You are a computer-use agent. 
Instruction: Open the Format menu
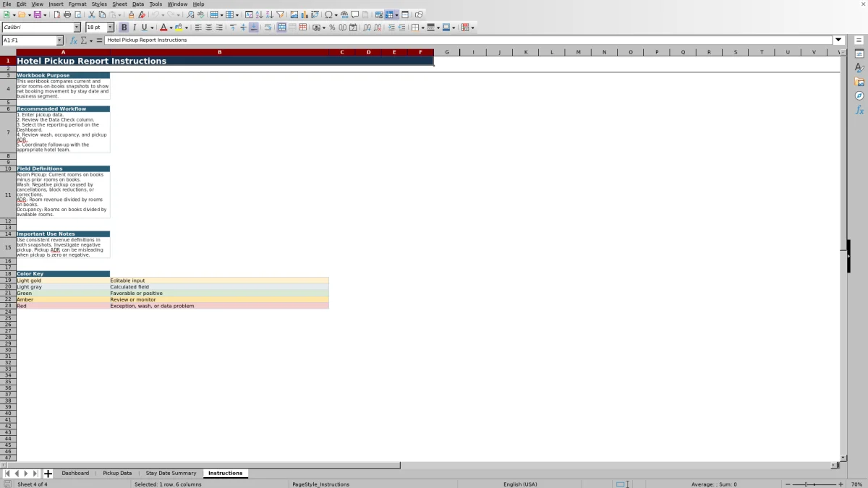[x=77, y=4]
